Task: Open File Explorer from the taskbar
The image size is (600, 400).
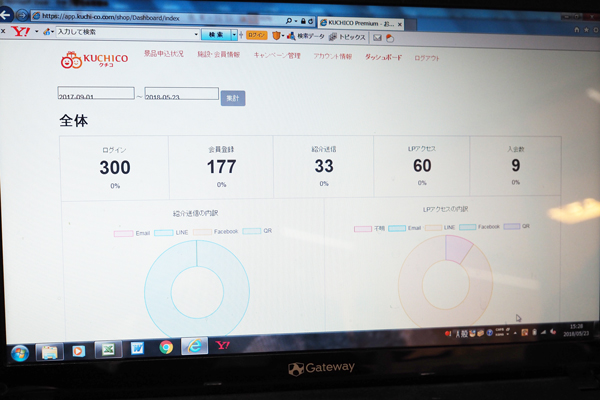Action: [49, 352]
